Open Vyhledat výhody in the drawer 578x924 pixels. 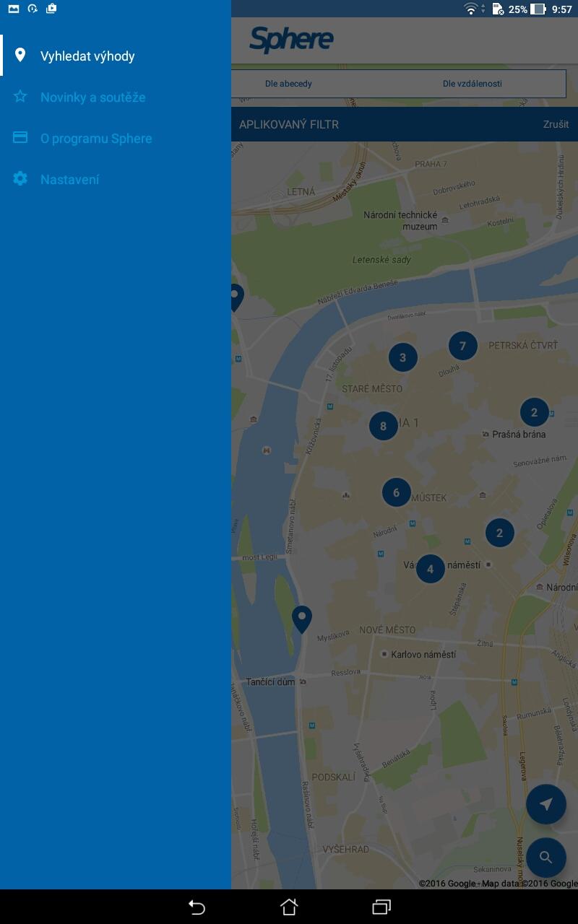click(116, 56)
